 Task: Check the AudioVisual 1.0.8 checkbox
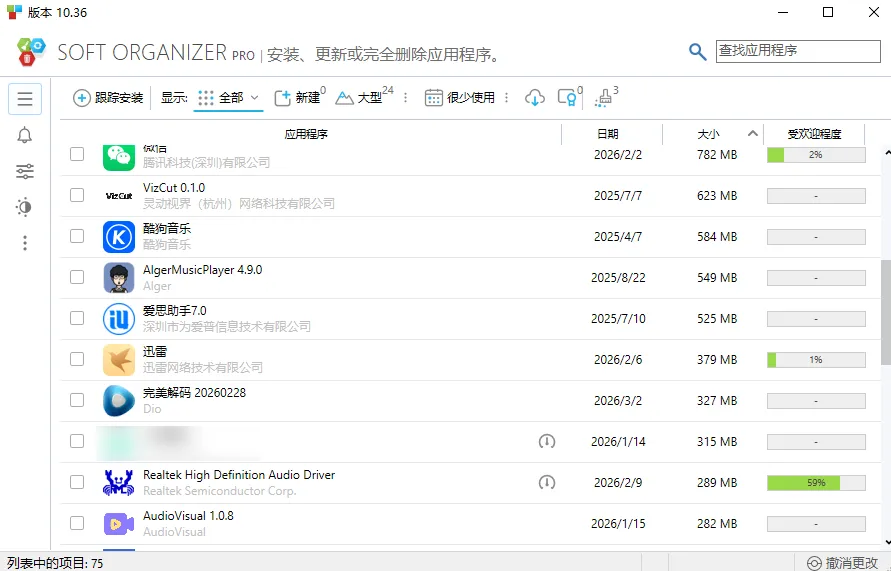click(77, 523)
